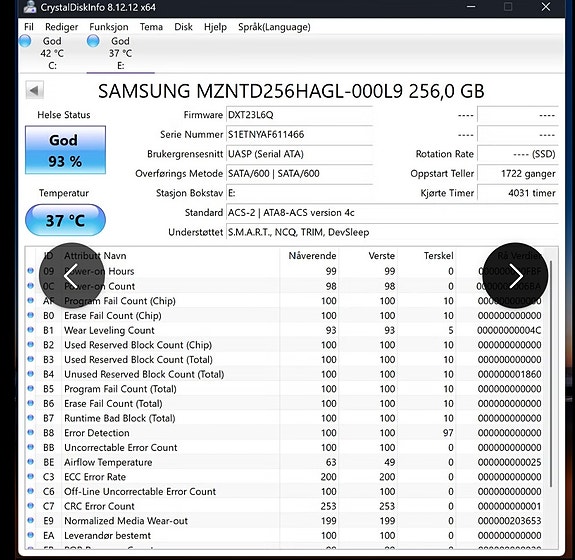Click the God 93 % health status button
The height and width of the screenshot is (560, 575).
pos(65,150)
